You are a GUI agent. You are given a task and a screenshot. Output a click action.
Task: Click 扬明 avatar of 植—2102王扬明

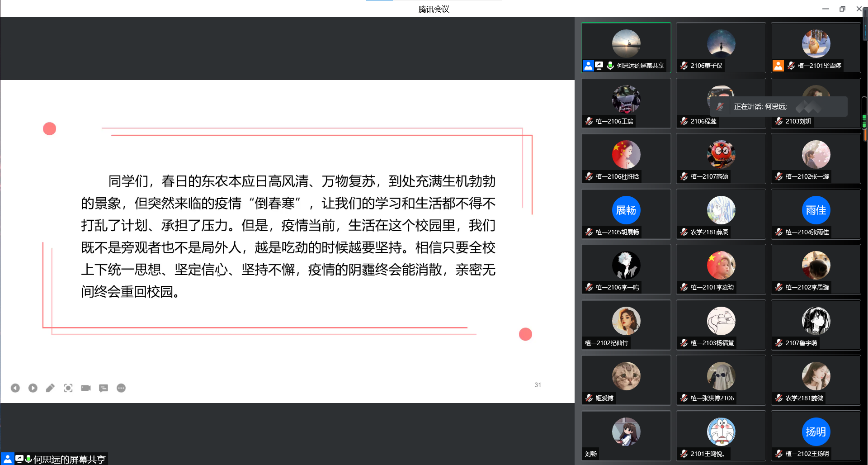[x=816, y=432]
